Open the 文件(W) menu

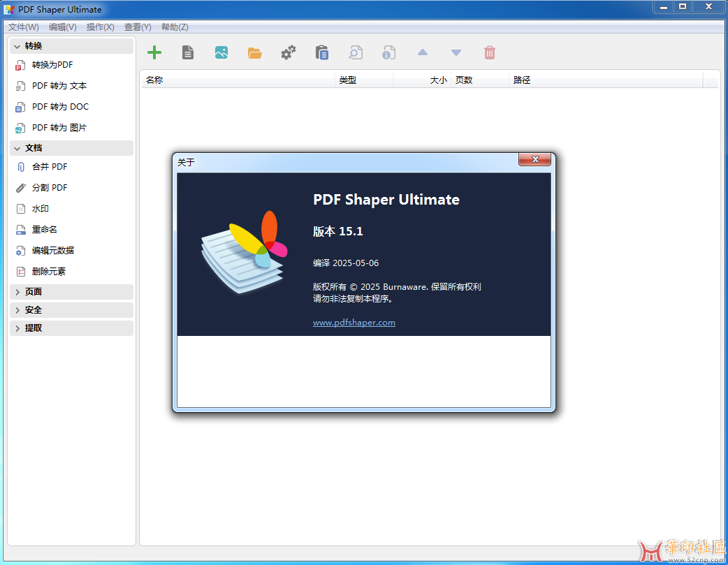coord(24,27)
